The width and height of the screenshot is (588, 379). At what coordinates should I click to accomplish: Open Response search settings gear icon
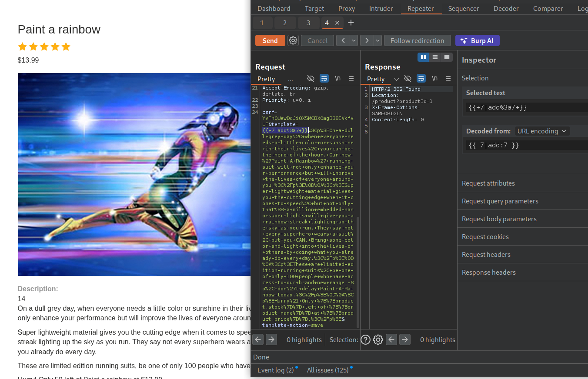(378, 339)
